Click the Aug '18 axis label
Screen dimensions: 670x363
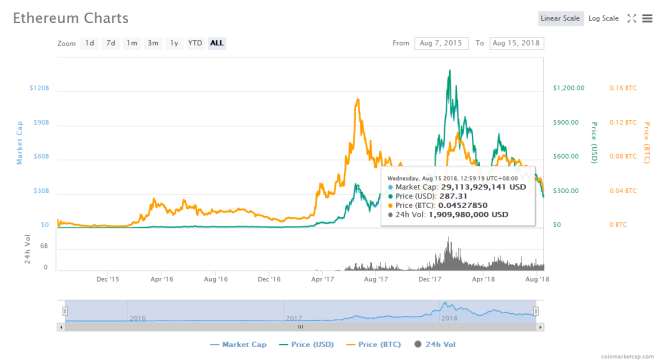(x=537, y=279)
